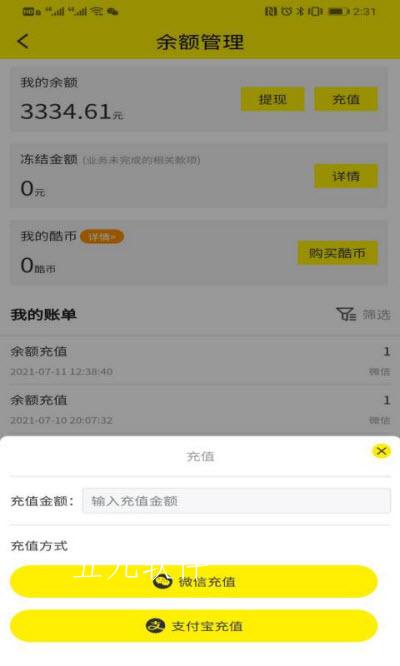Viewport: 400px width, 666px height.
Task: Choose 微信充值 payment method
Action: [x=194, y=581]
